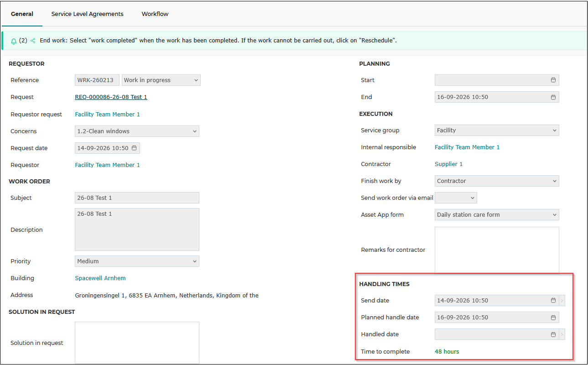Expand the Service group Facility dropdown

pos(497,130)
